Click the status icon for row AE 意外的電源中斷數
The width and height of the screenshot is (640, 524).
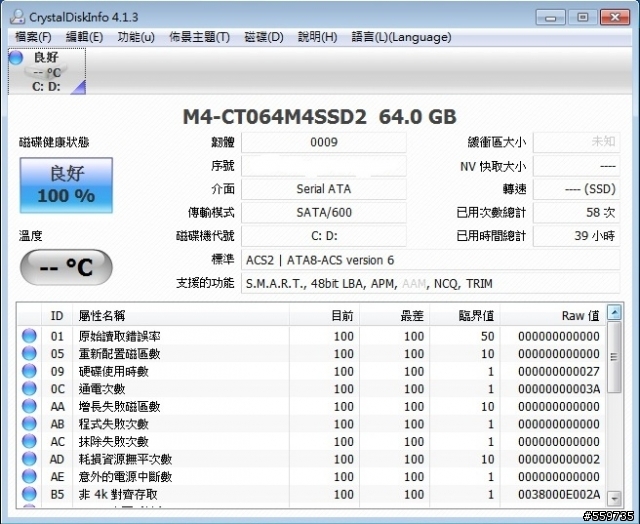click(29, 476)
